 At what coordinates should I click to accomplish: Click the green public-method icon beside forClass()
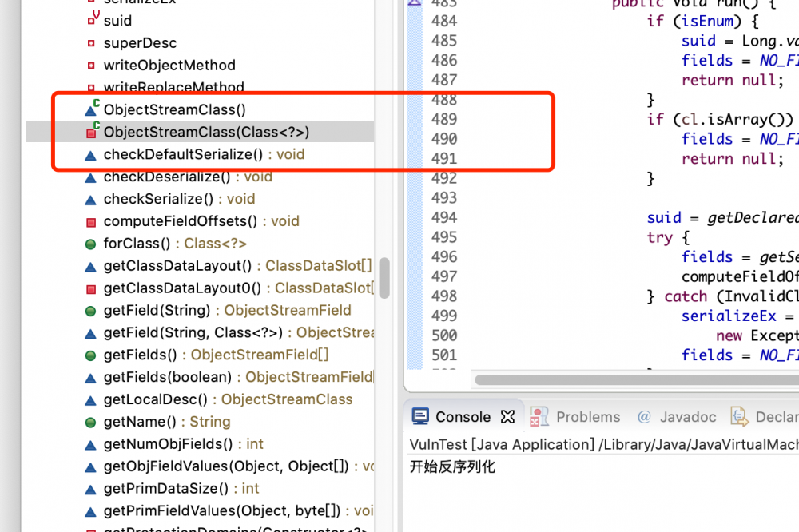pyautogui.click(x=90, y=243)
